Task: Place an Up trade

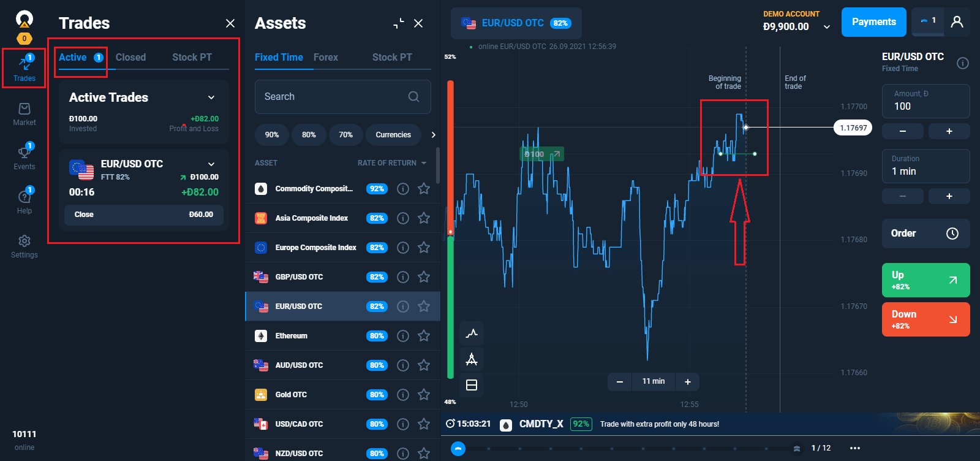Action: point(925,280)
